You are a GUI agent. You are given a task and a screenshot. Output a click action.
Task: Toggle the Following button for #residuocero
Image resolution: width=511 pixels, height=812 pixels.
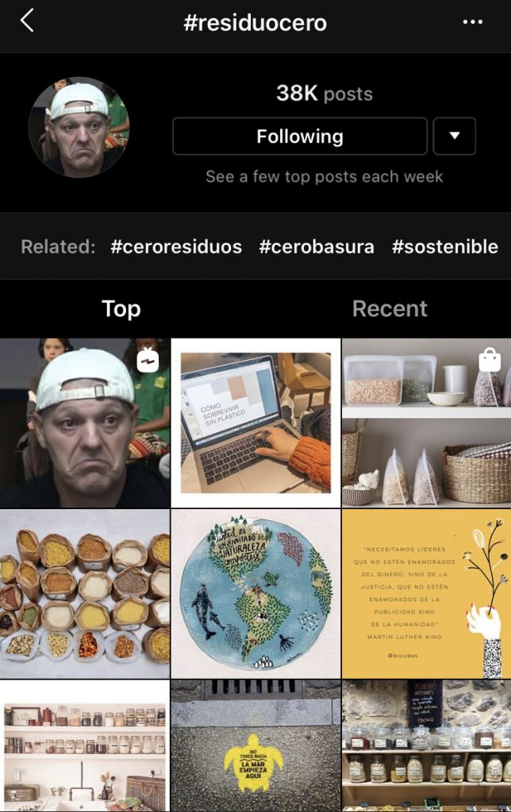point(300,136)
